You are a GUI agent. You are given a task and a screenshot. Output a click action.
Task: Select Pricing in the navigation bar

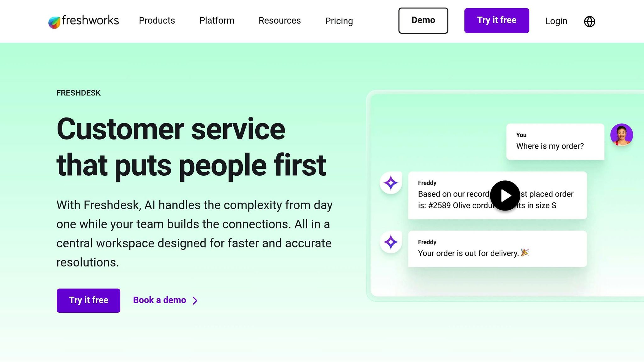[x=339, y=21]
